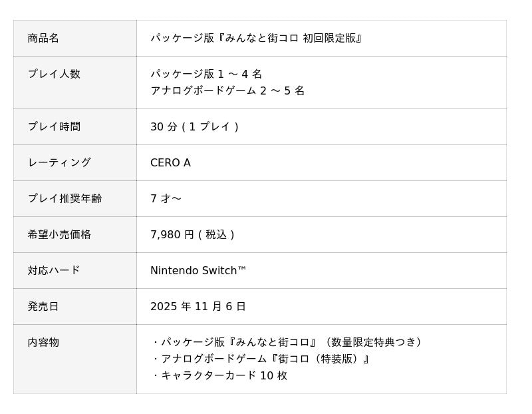Click the CERO A rating value
Image resolution: width=532 pixels, height=414 pixels.
coord(170,162)
